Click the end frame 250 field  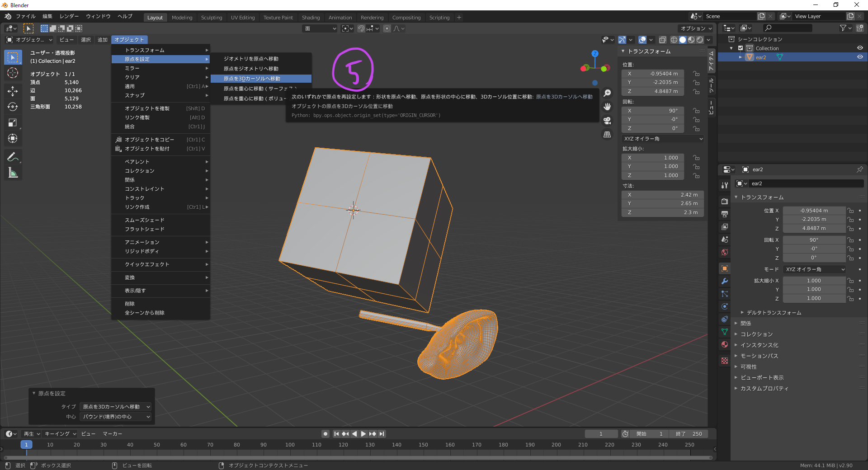pyautogui.click(x=689, y=434)
